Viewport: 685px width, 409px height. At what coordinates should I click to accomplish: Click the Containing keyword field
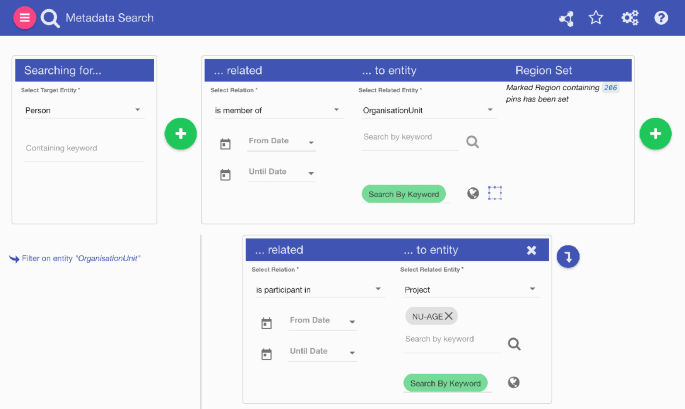[83, 148]
